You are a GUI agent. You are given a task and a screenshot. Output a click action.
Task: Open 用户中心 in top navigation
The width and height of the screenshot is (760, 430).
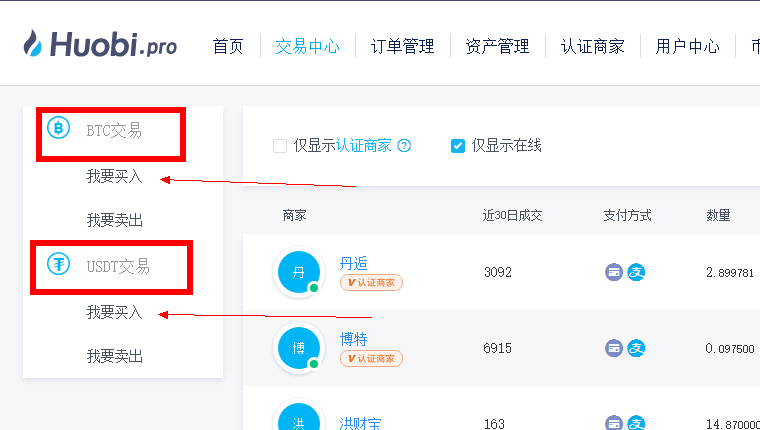[687, 47]
